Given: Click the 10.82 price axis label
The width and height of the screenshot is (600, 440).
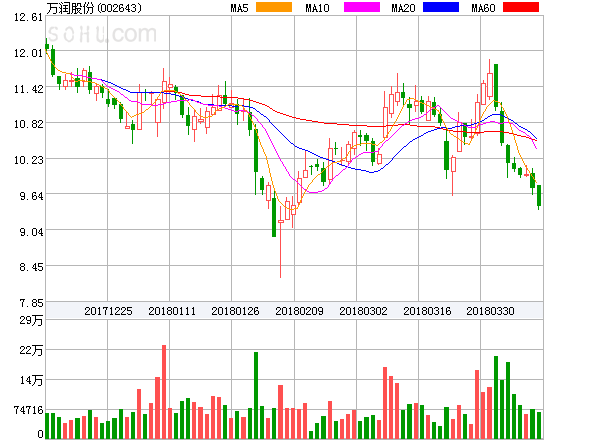Looking at the screenshot, I should (28, 124).
